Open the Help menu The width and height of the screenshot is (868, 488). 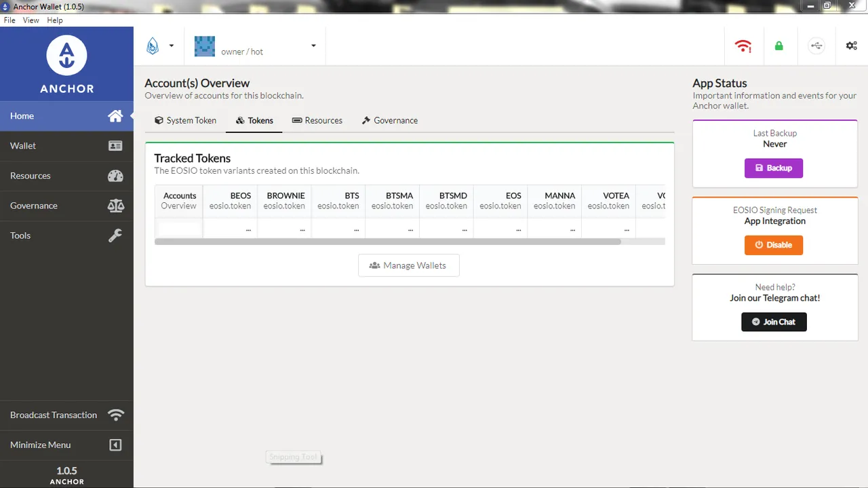point(55,20)
